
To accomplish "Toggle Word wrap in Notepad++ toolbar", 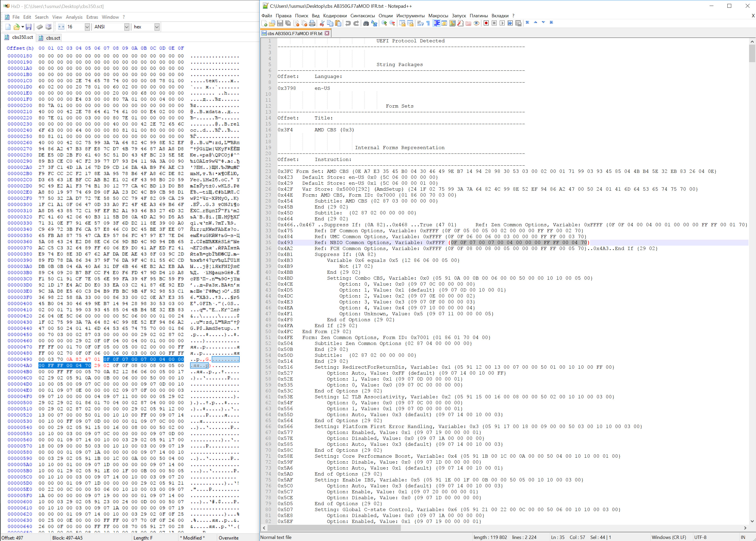I will tap(420, 23).
